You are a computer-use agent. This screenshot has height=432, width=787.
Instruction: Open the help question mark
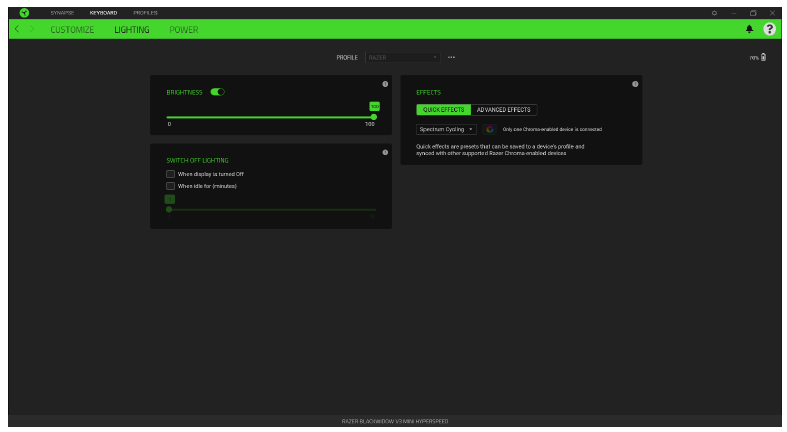(769, 29)
